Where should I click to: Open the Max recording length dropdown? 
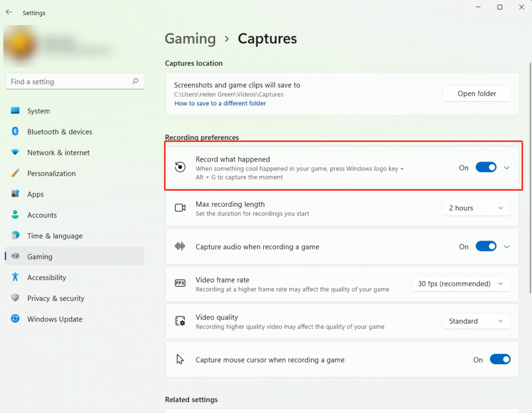point(476,208)
